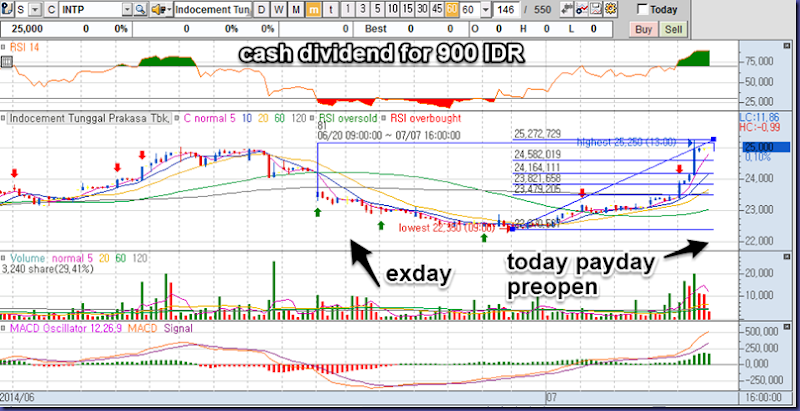Click the small square before Indocement Tunggal Prakasa
The image size is (800, 411).
point(4,118)
